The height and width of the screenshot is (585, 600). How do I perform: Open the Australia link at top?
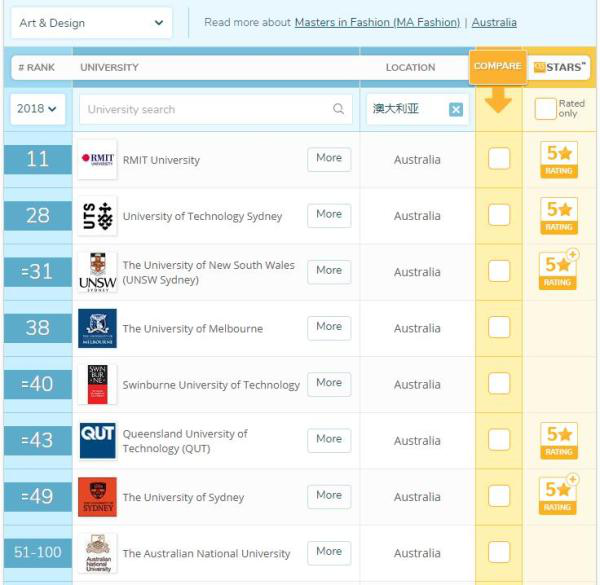494,23
